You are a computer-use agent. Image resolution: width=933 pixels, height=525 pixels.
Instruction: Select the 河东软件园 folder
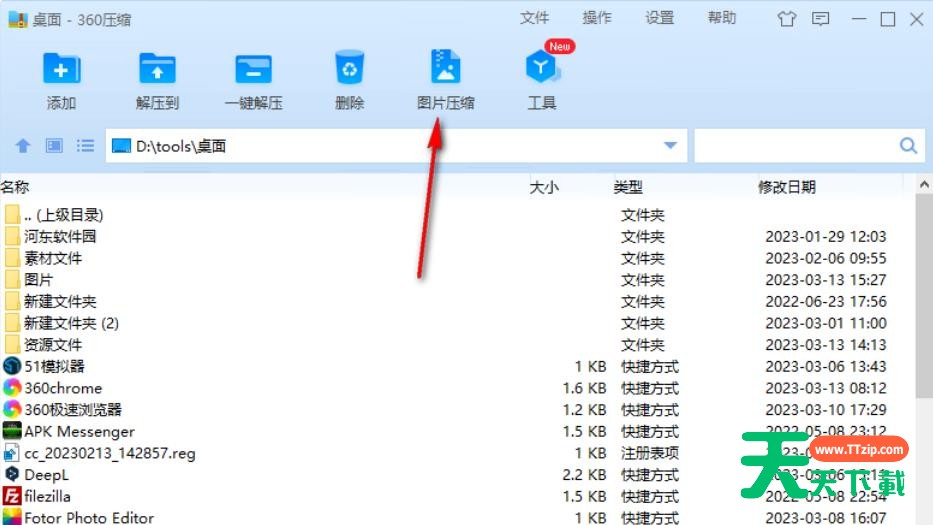pyautogui.click(x=60, y=237)
